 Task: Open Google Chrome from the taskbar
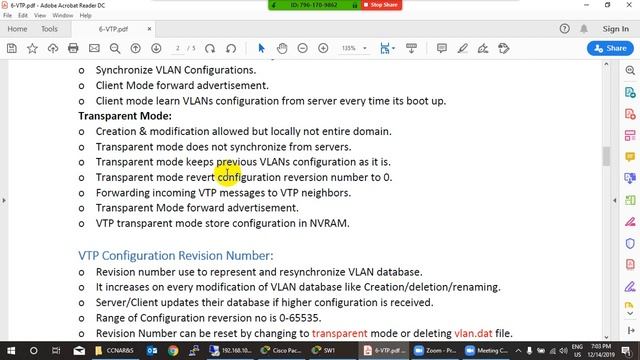pos(173,351)
